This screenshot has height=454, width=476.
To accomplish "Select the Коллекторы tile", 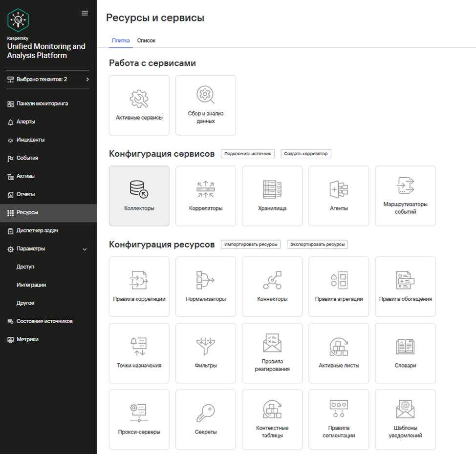I will (x=139, y=196).
